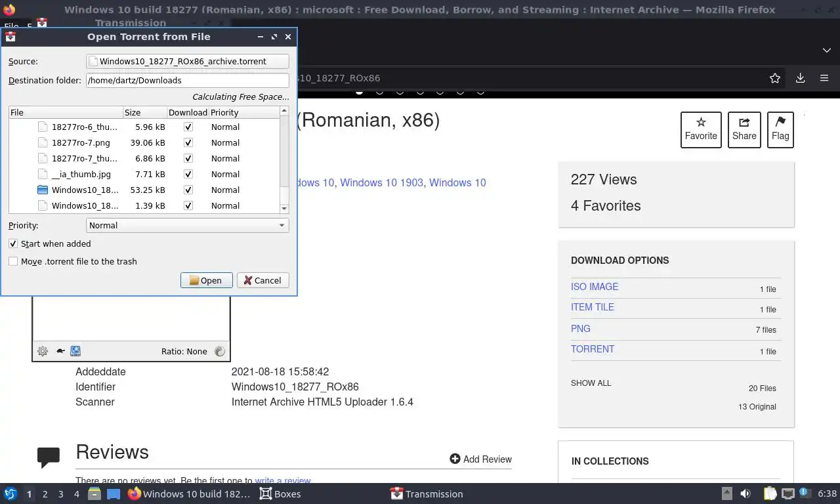Open the ISO IMAGE download link
Image resolution: width=840 pixels, height=504 pixels.
coord(595,287)
